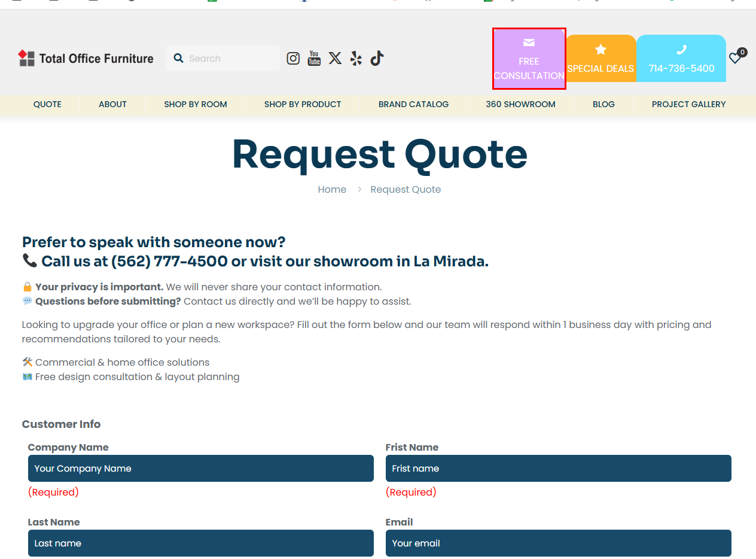Open the Special Deals button
This screenshot has height=559, width=756.
pyautogui.click(x=600, y=59)
